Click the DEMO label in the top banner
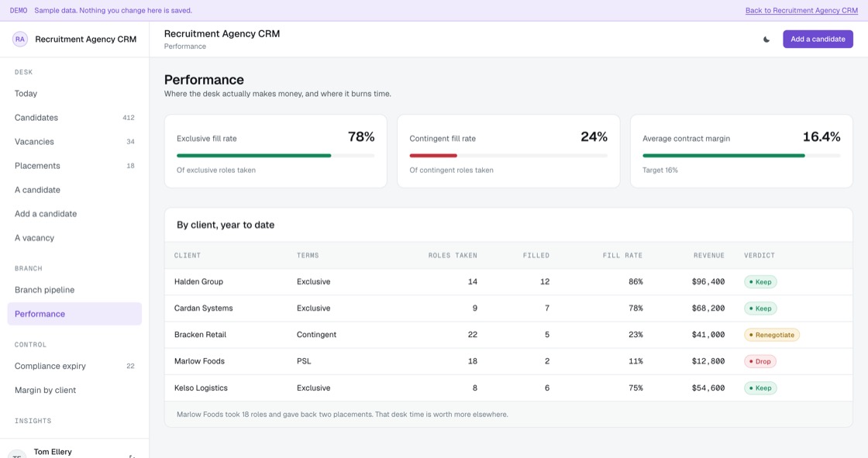 point(19,11)
